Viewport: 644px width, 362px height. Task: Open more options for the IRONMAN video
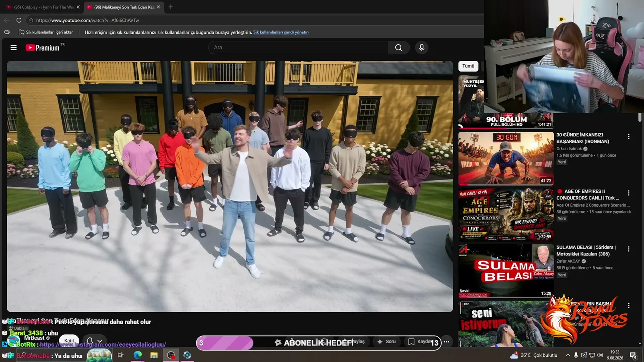(x=628, y=137)
